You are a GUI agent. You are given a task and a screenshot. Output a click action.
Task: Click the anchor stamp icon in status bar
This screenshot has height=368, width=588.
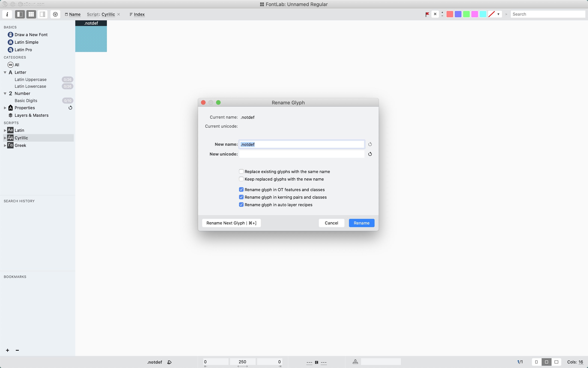[x=355, y=362]
